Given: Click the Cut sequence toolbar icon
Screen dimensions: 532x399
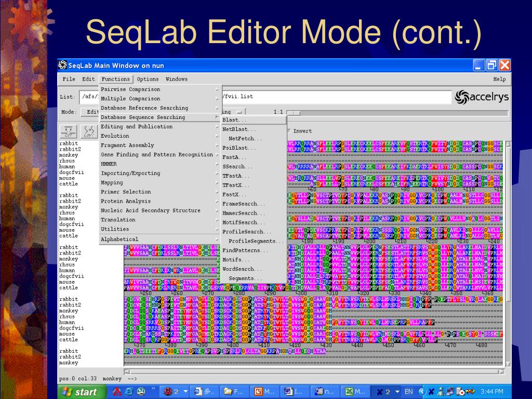Looking at the screenshot, I should click(68, 131).
